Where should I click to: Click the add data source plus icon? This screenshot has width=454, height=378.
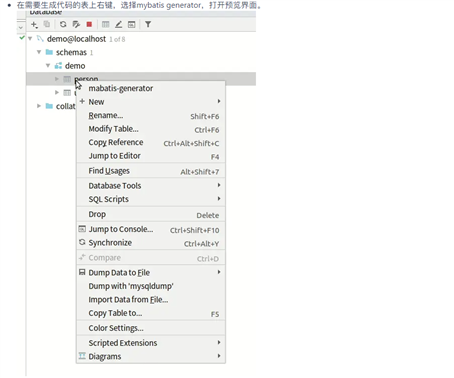pyautogui.click(x=34, y=24)
